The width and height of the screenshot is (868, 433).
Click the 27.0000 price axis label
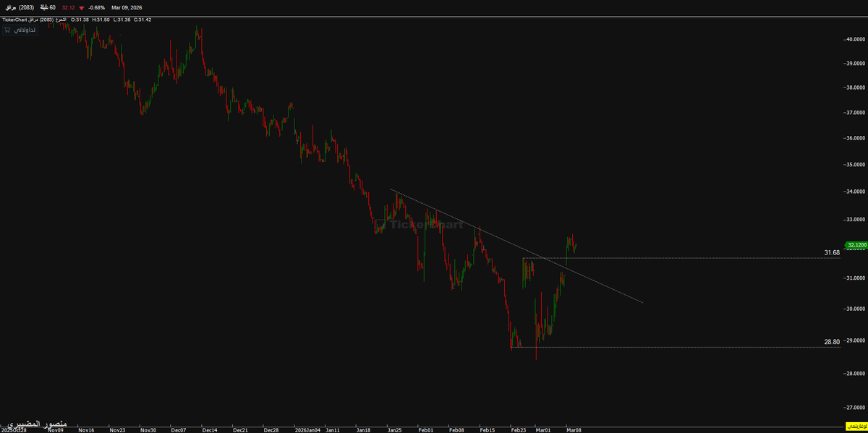tap(855, 407)
